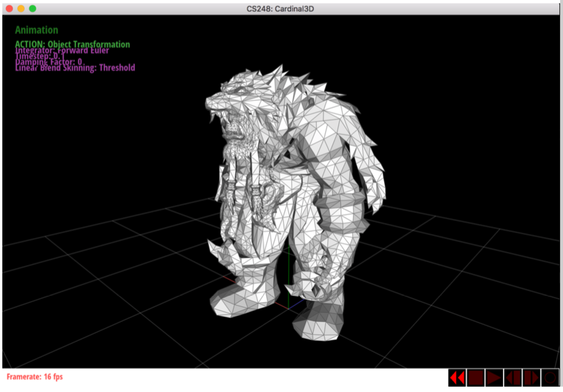Maximize the window with green button
The width and height of the screenshot is (563, 392).
32,9
